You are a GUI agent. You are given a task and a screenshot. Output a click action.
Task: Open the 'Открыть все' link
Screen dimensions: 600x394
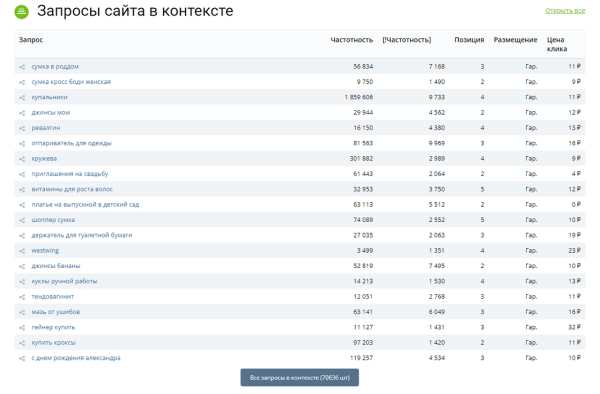tap(565, 11)
